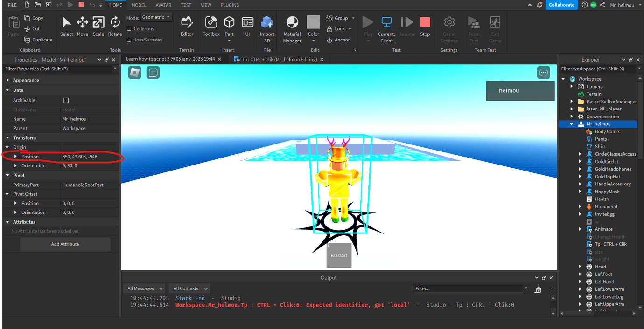Select SpawnLocation in the Explorer

tap(602, 117)
